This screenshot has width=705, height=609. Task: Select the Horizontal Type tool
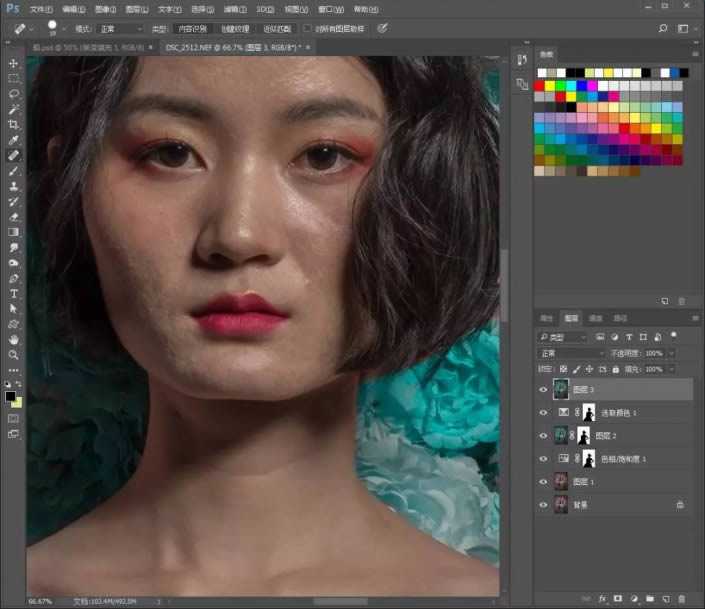click(14, 294)
